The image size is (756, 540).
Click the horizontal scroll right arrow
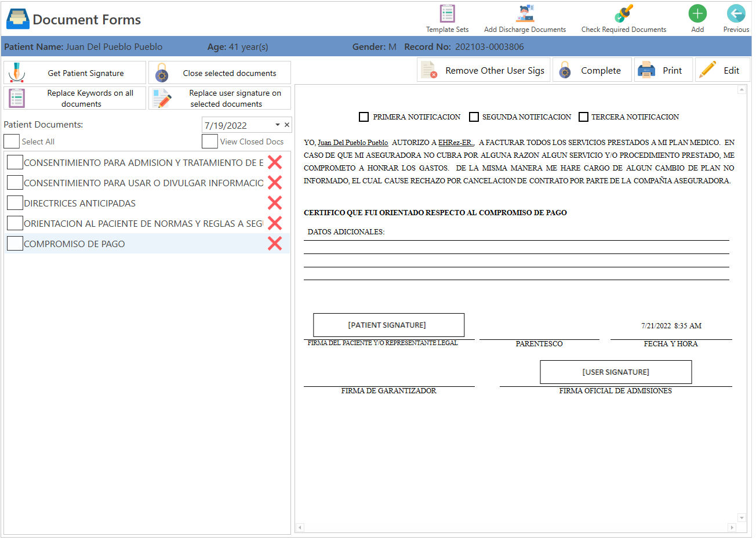click(x=732, y=527)
